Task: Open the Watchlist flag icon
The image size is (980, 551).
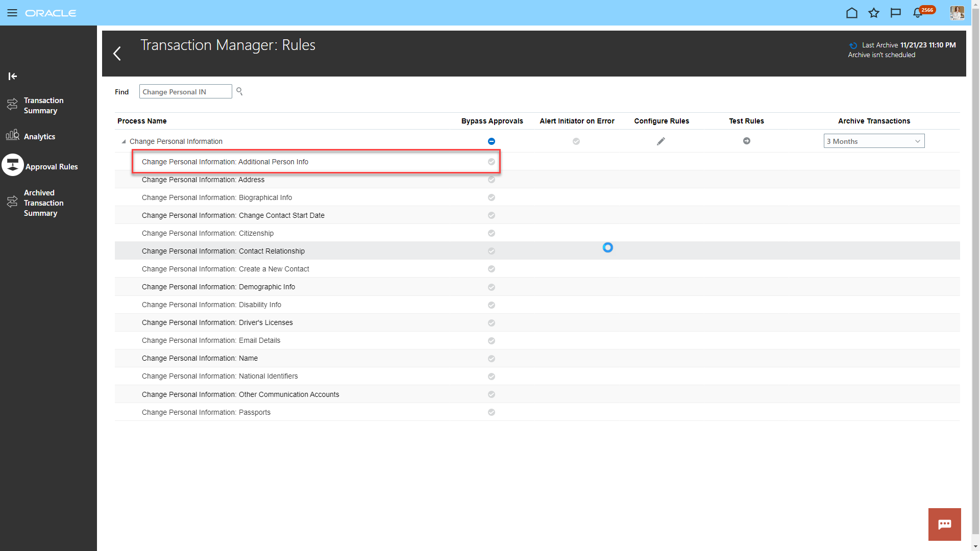Action: click(x=896, y=13)
